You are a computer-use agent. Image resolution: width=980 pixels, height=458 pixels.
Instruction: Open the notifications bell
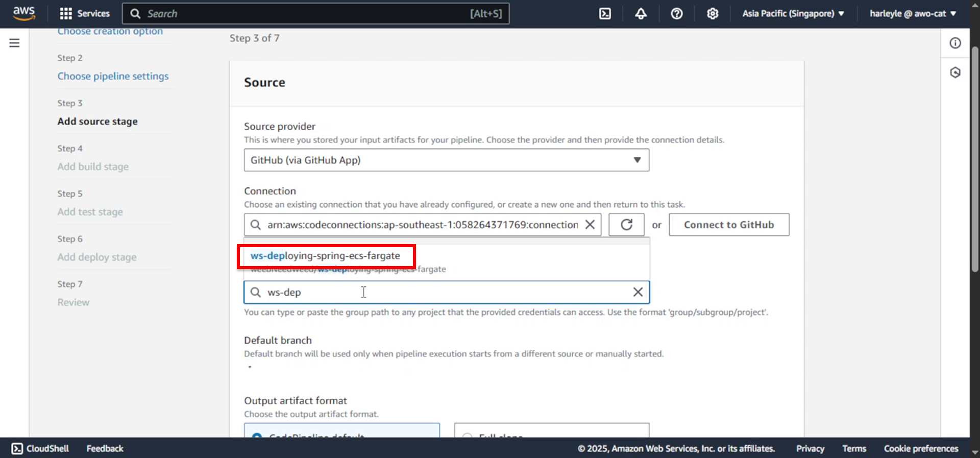641,14
